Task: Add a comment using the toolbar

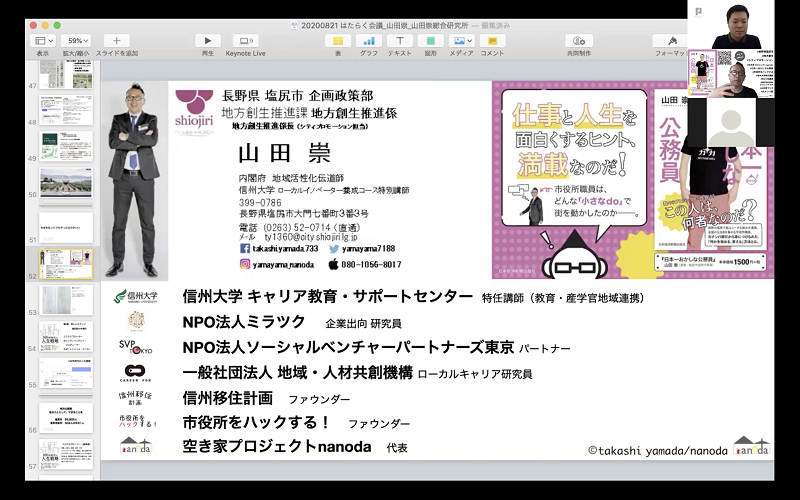Action: 492,40
